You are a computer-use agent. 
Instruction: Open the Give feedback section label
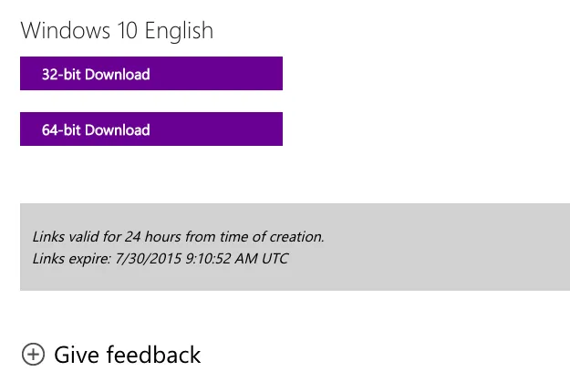coord(127,355)
